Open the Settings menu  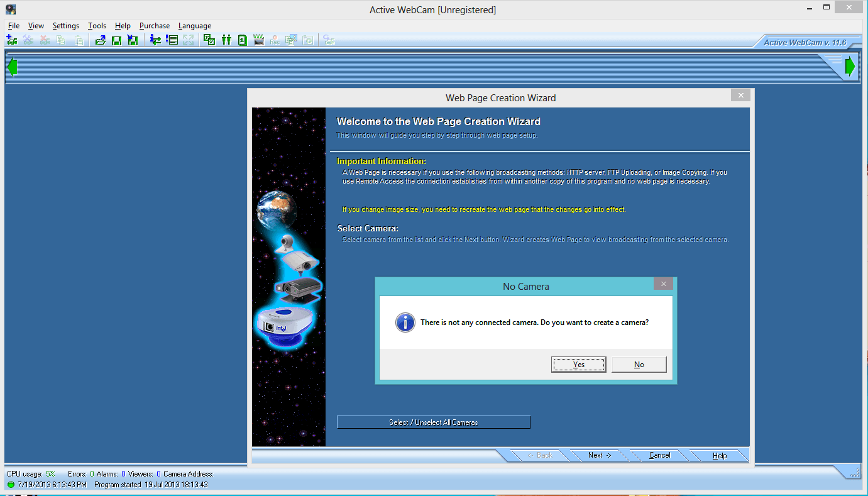click(x=65, y=26)
